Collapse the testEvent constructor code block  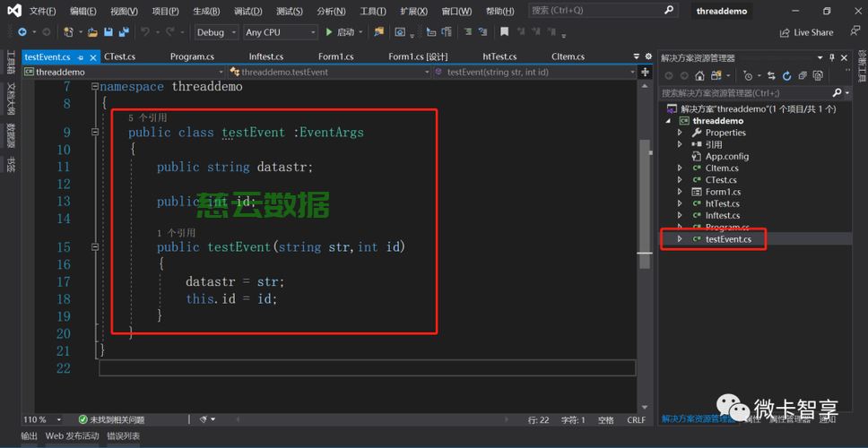[95, 246]
